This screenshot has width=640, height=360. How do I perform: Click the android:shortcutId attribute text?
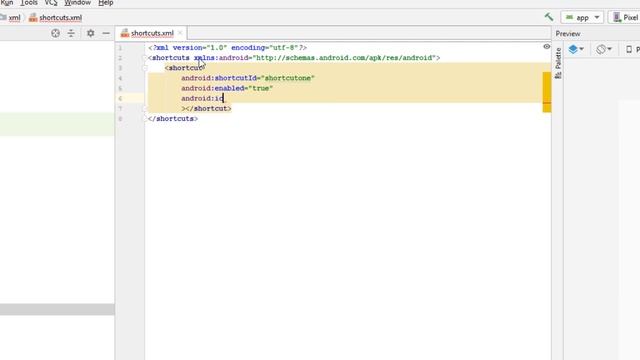(x=219, y=78)
